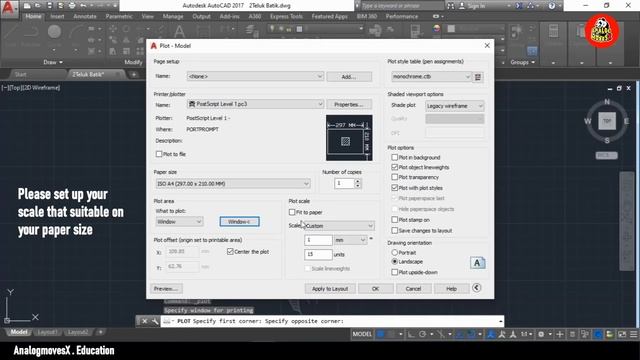Enable the Fit to paper checkbox
This screenshot has height=360, width=640.
pos(292,212)
